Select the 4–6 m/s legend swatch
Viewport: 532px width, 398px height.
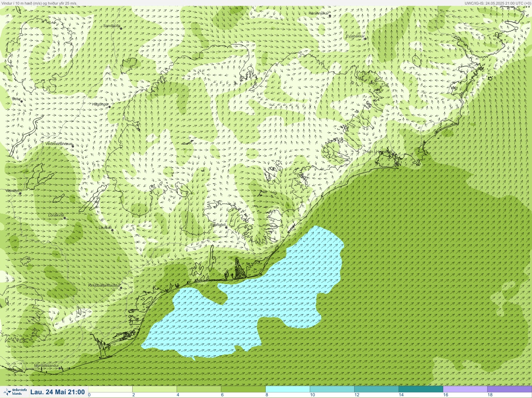[x=199, y=389]
